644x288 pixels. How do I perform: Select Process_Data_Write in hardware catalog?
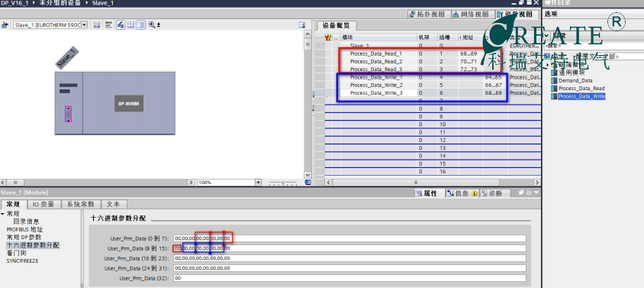point(582,96)
